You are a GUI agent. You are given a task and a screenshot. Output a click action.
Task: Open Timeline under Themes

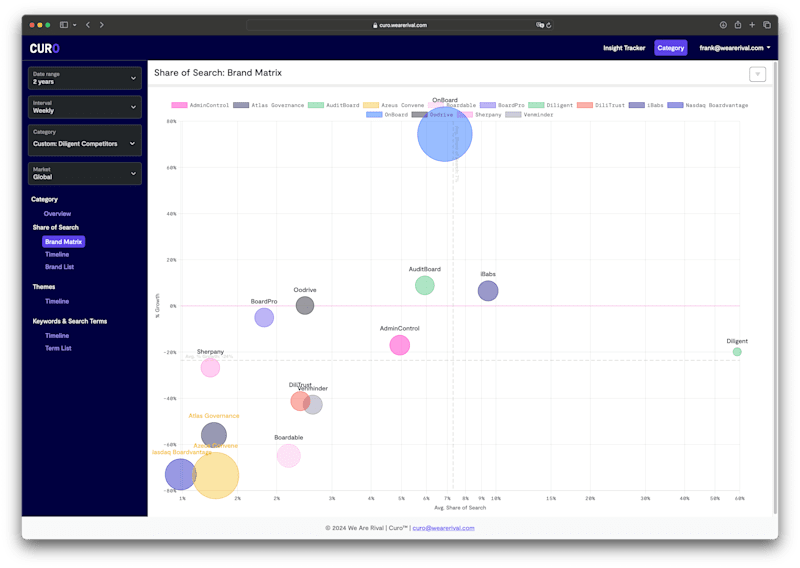click(x=57, y=301)
